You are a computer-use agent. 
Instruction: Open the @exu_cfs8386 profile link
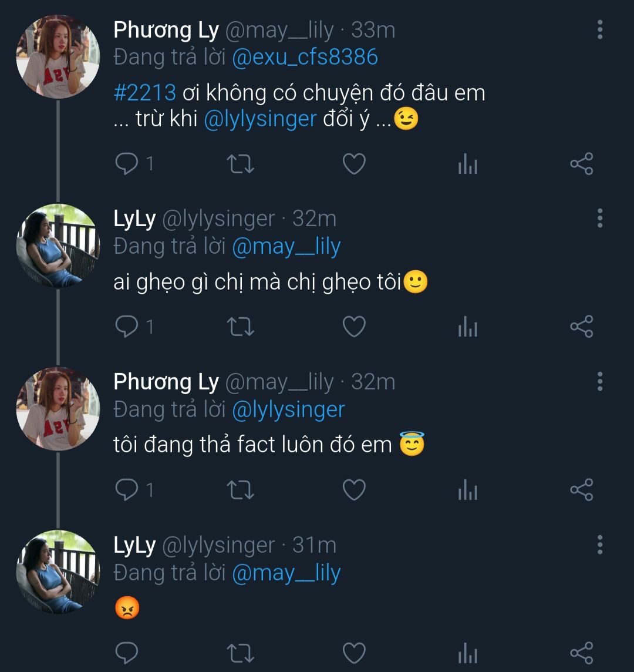pyautogui.click(x=305, y=57)
